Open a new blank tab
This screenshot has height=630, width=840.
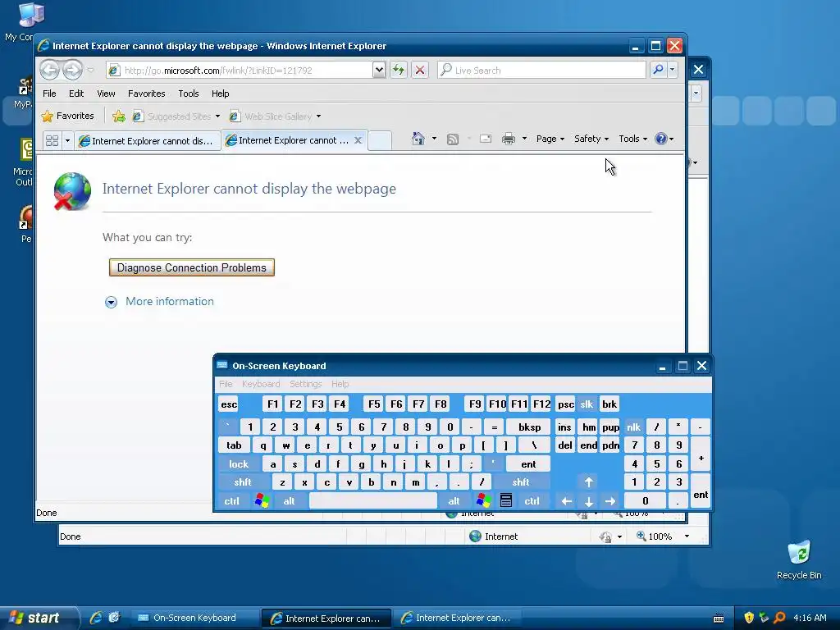[380, 141]
